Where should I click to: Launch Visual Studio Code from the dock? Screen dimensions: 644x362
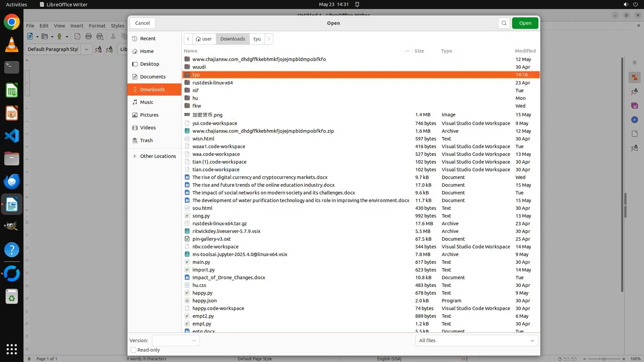(12, 136)
